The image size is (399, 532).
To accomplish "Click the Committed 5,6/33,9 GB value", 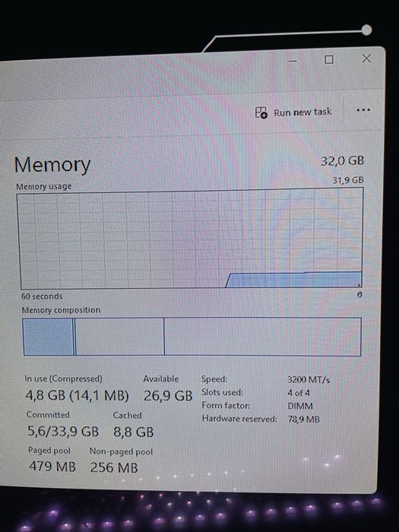I will tap(63, 431).
